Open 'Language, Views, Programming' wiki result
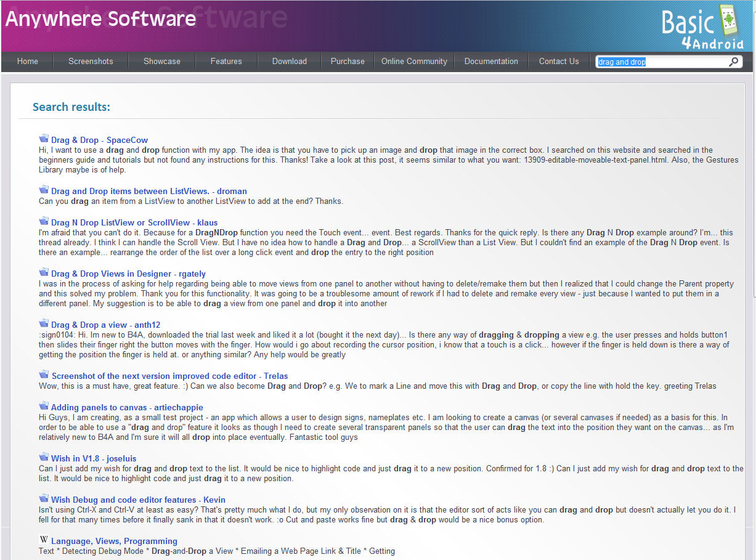The width and height of the screenshot is (756, 560). [x=114, y=541]
